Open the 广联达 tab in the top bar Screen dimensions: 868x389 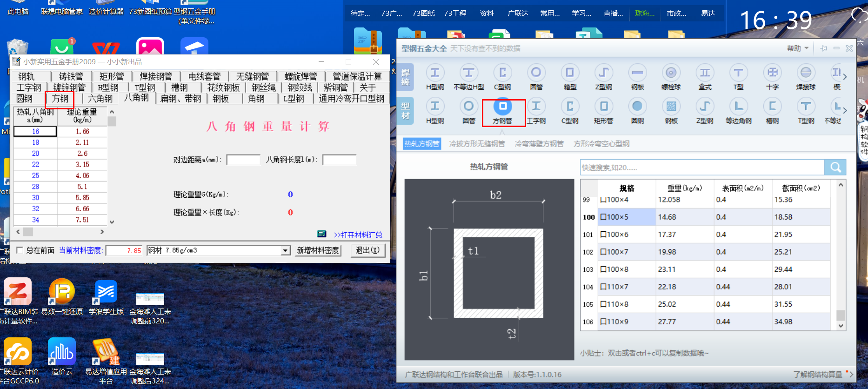click(x=518, y=13)
